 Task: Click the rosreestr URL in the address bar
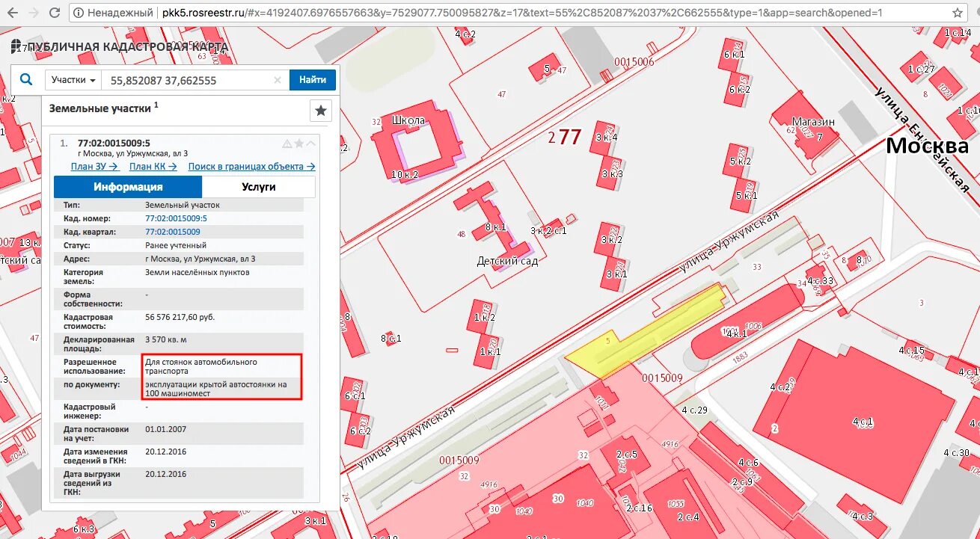522,13
